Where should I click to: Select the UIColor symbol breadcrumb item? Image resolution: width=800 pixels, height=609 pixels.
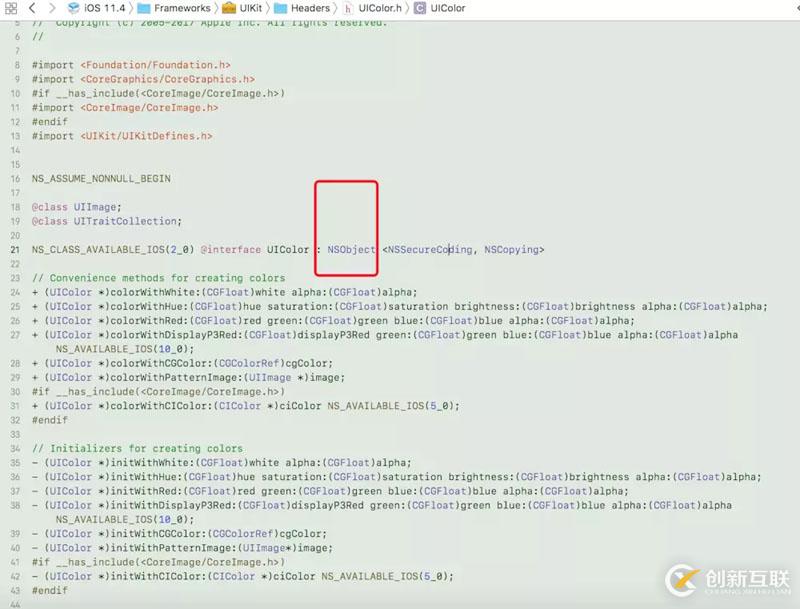447,8
